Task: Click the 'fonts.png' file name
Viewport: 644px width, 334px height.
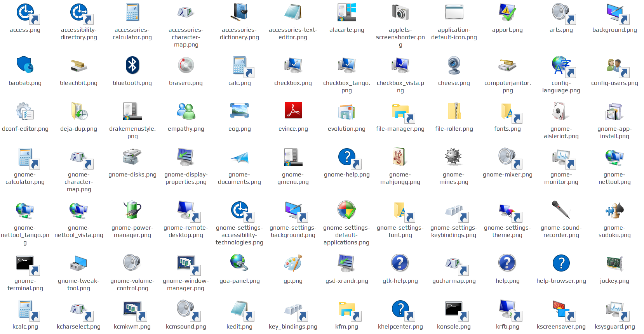Action: (507, 129)
